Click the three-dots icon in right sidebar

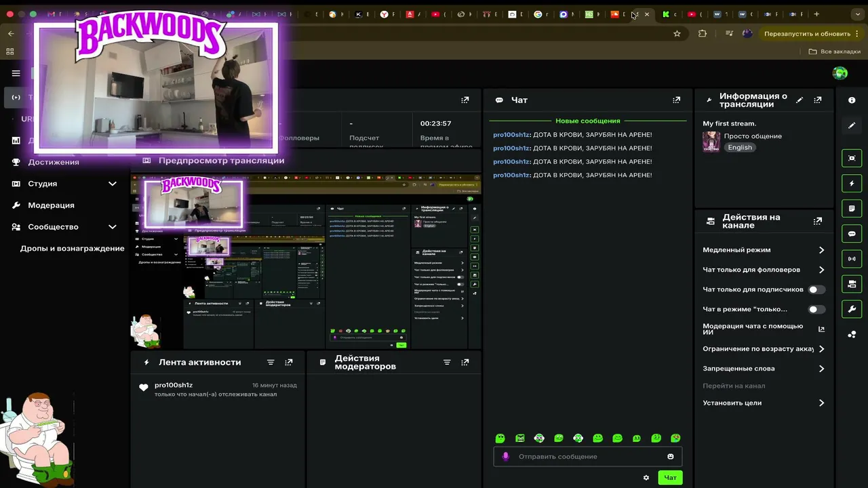[852, 335]
